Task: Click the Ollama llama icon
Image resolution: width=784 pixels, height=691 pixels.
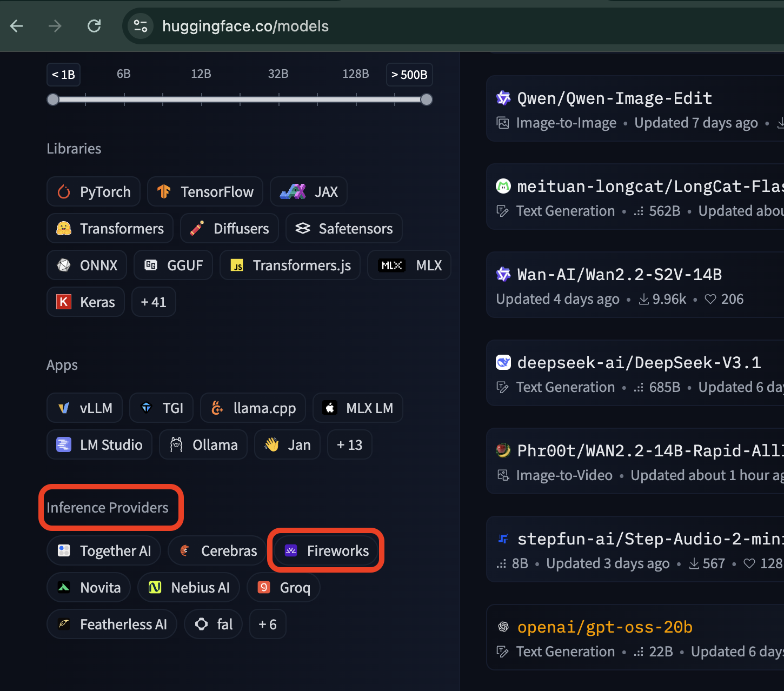Action: click(176, 445)
